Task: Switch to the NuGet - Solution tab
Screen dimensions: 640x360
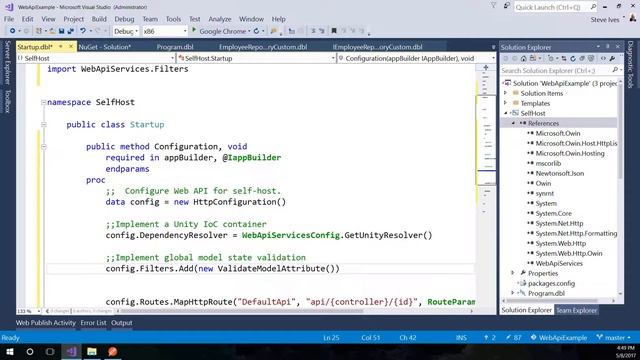Action: (x=105, y=47)
